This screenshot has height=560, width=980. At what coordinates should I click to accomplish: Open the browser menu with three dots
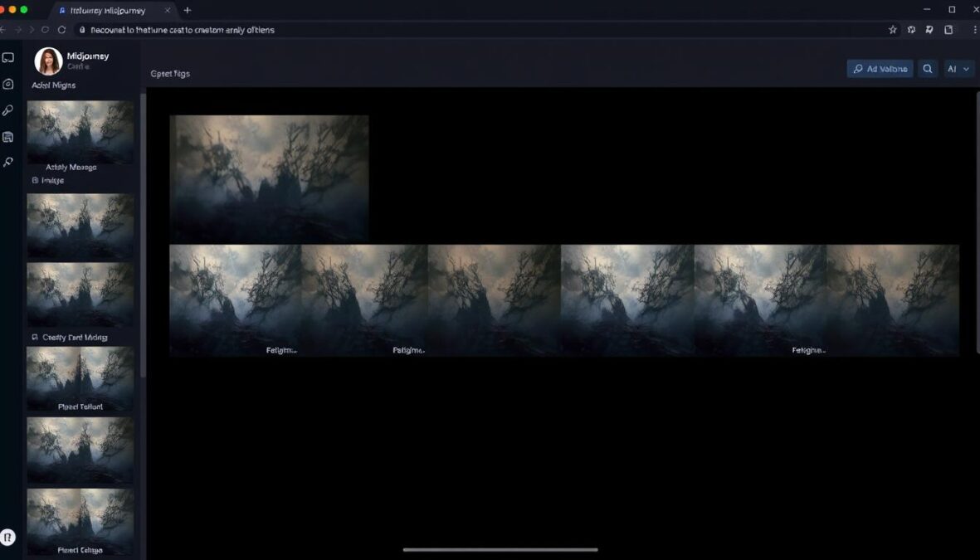[x=975, y=29]
